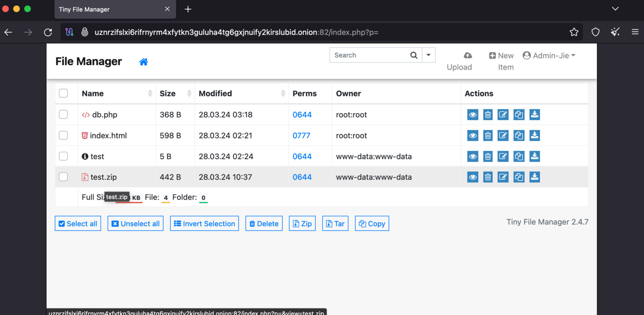Check the db.php row checkbox
Image resolution: width=644 pixels, height=315 pixels.
click(x=64, y=115)
